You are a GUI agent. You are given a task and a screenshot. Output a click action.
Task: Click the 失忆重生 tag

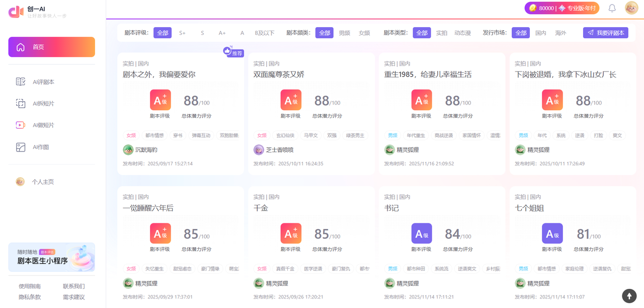click(x=154, y=269)
